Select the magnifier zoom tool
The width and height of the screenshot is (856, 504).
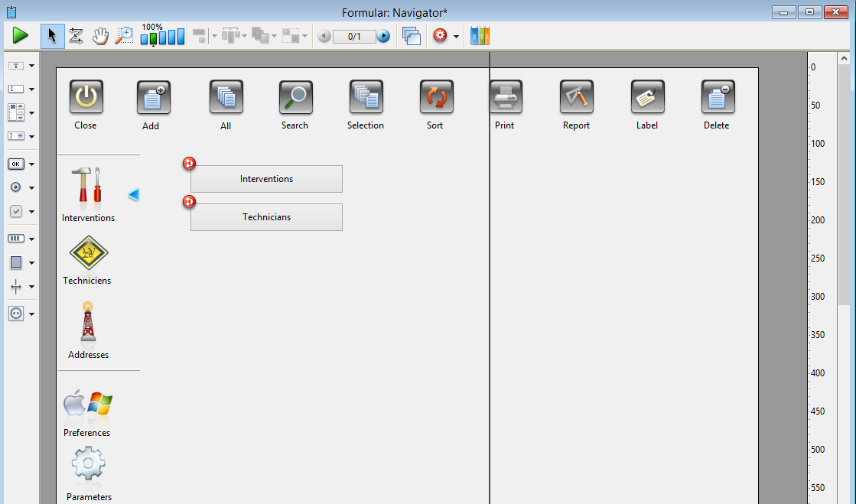click(124, 36)
